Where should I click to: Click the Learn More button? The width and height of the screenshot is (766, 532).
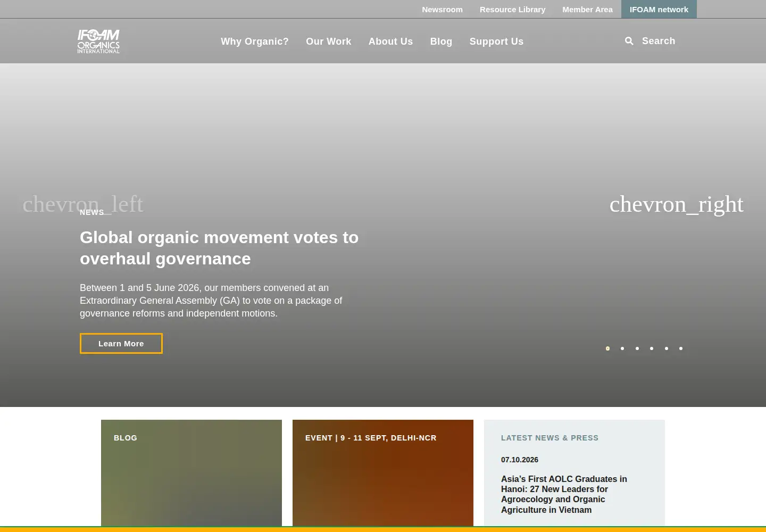click(x=121, y=344)
